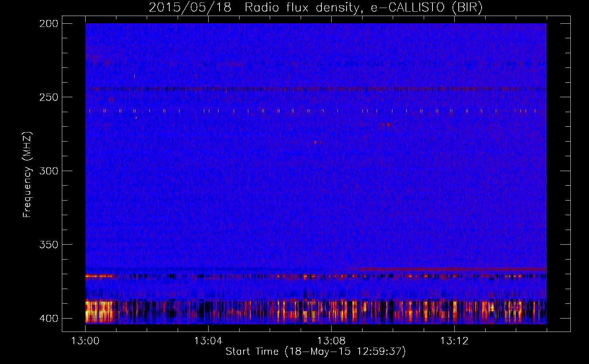Click the '13:00' time tick label

point(85,341)
